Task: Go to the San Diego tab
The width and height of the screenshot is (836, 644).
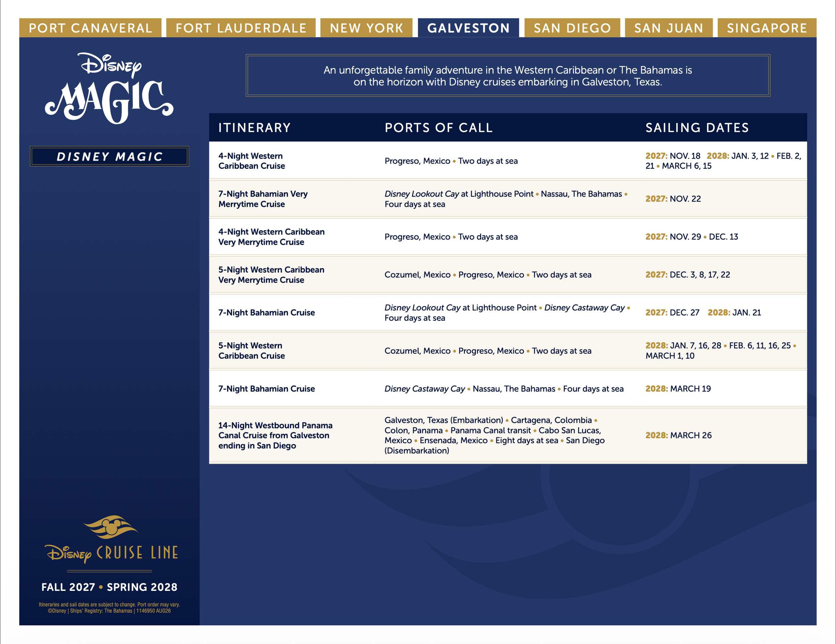Action: point(572,28)
